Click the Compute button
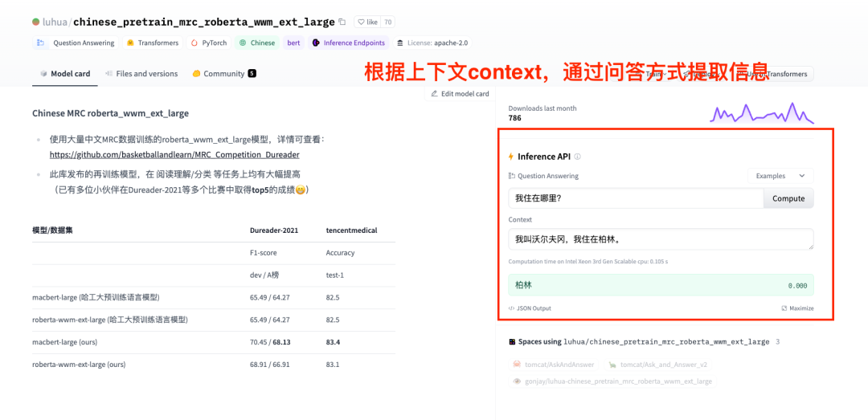 789,198
